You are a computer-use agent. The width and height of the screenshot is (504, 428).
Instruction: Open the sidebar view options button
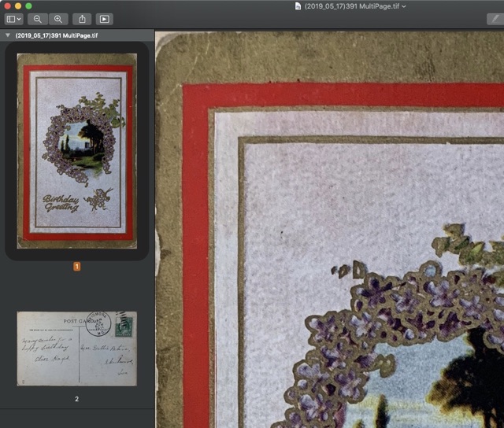pyautogui.click(x=13, y=19)
